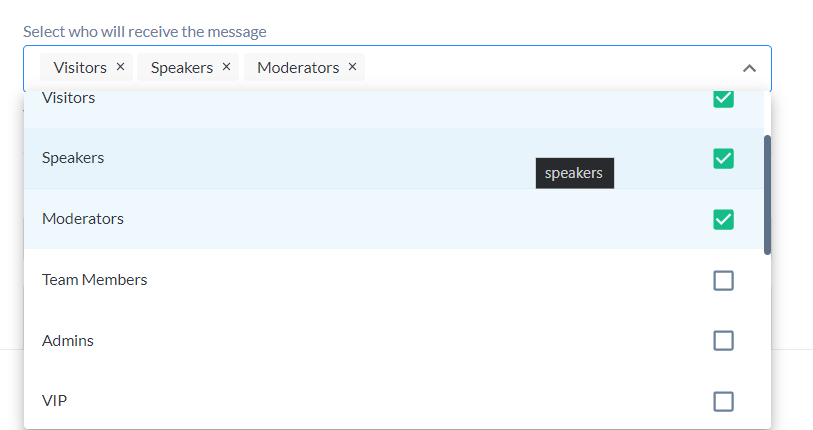Check the Admins checkbox
This screenshot has width=813, height=430.
click(x=723, y=341)
